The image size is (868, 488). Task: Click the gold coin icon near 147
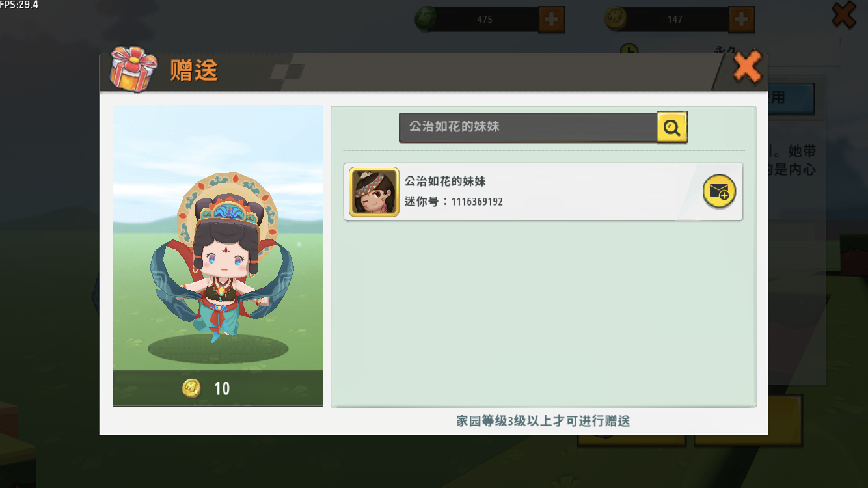click(615, 19)
